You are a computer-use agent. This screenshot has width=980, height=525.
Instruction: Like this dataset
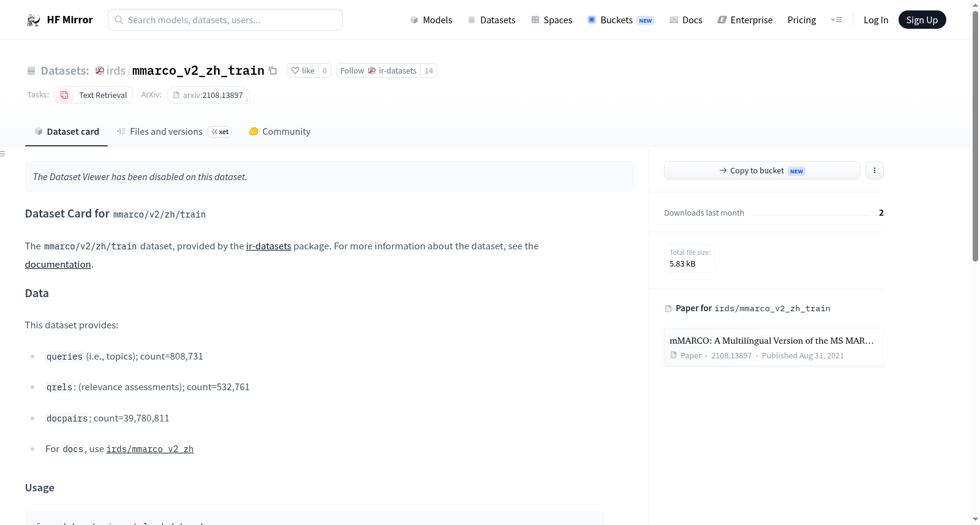click(303, 71)
